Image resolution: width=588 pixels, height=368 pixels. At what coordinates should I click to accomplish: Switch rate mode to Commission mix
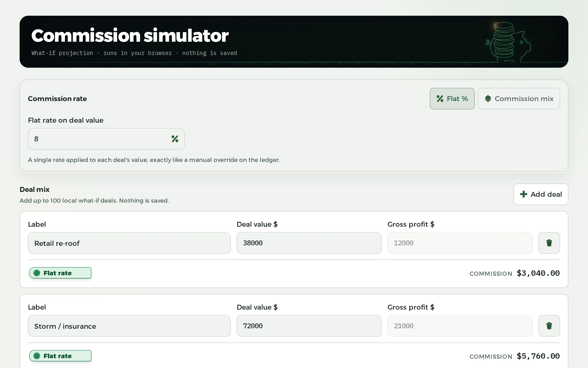coord(519,99)
